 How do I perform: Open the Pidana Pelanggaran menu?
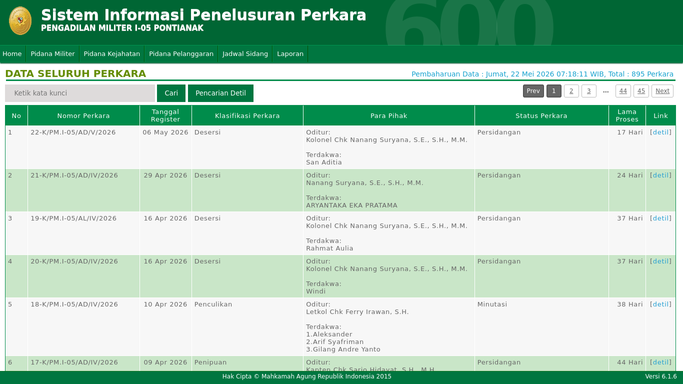(x=181, y=54)
